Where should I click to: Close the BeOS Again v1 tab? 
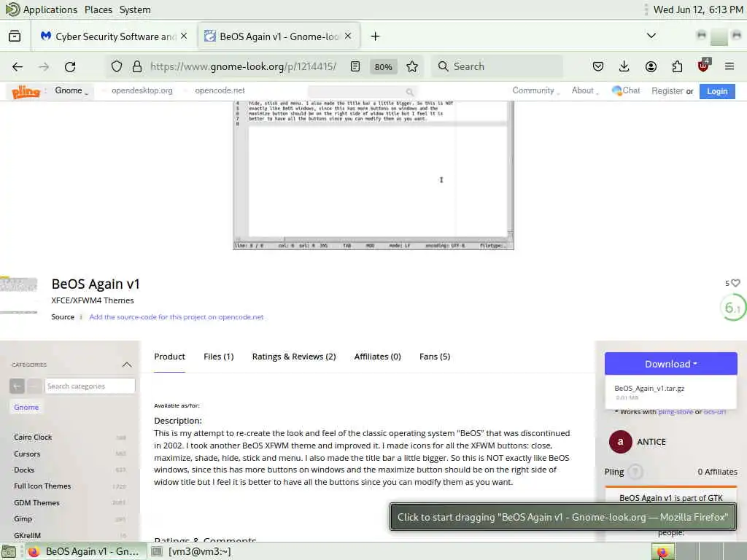coord(348,36)
